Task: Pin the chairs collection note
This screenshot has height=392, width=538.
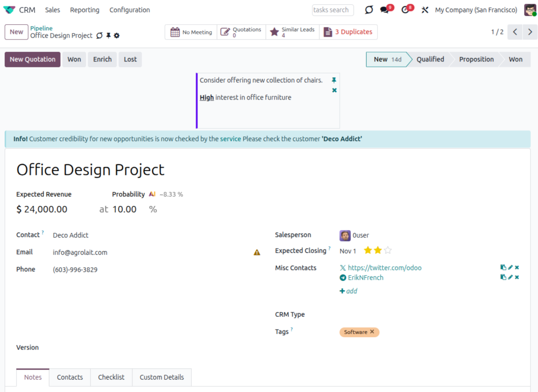Action: 334,80
